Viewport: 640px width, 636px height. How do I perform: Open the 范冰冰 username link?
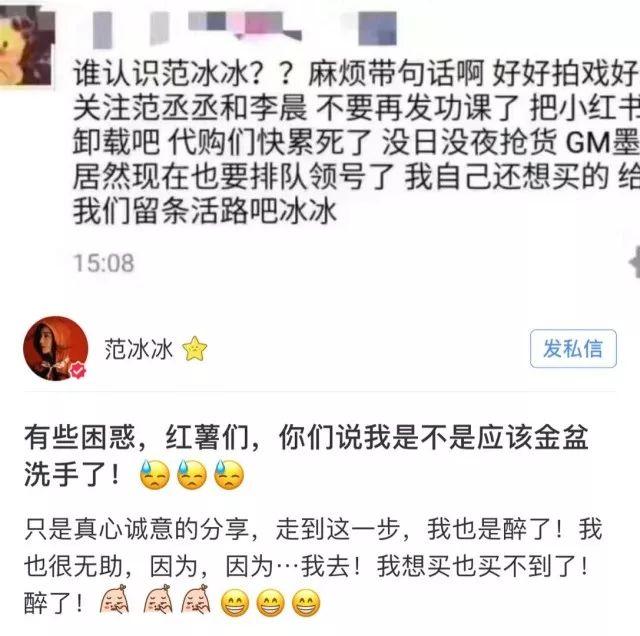pos(139,349)
